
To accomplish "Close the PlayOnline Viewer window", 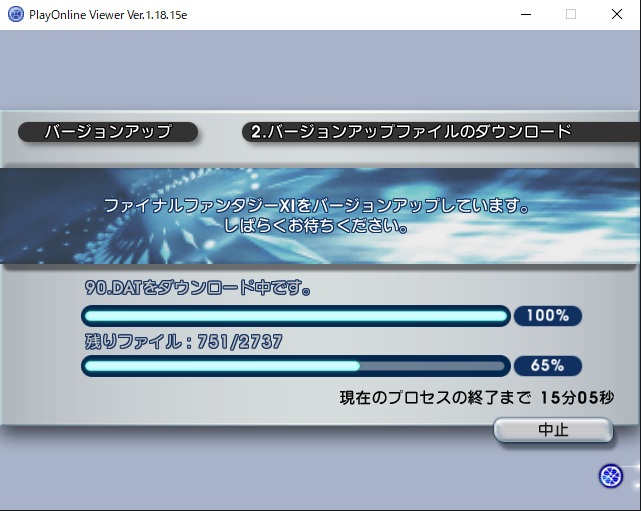I will click(617, 15).
